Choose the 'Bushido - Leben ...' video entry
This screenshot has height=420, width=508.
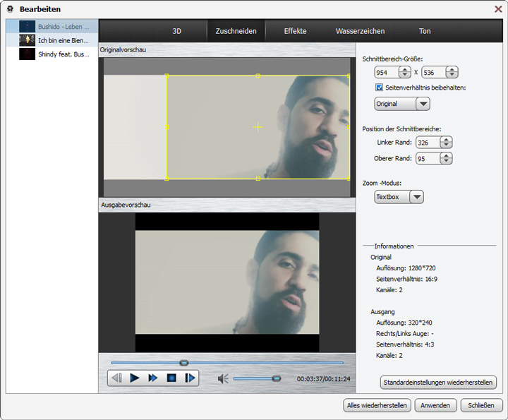(52, 27)
